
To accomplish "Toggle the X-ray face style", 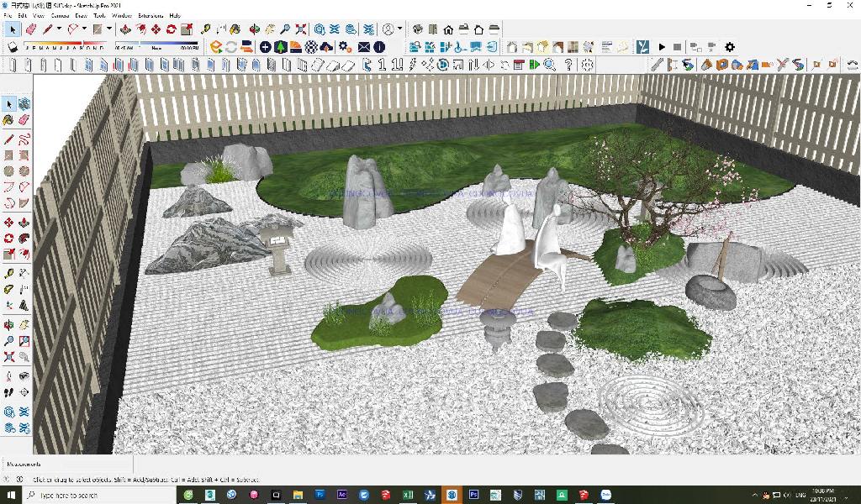I will pos(512,47).
